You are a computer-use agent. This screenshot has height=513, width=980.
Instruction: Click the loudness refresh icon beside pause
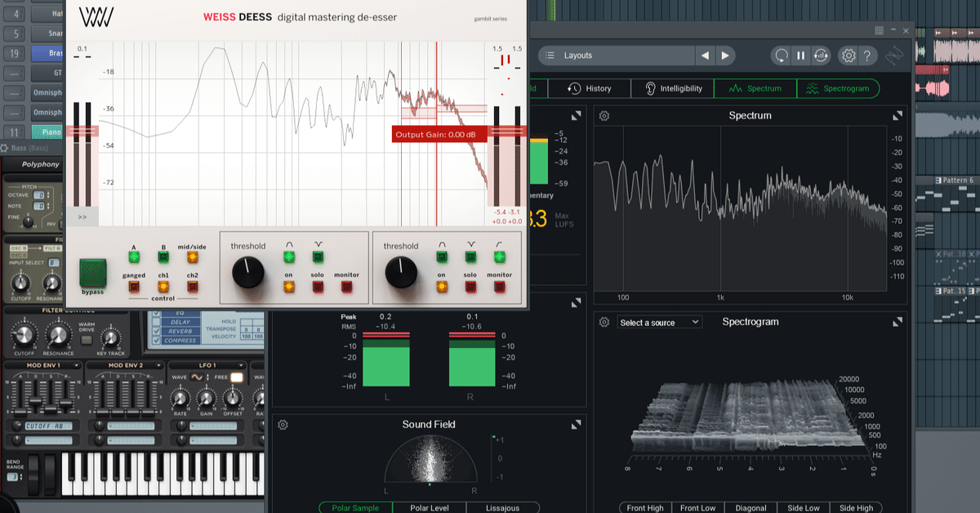coord(821,56)
